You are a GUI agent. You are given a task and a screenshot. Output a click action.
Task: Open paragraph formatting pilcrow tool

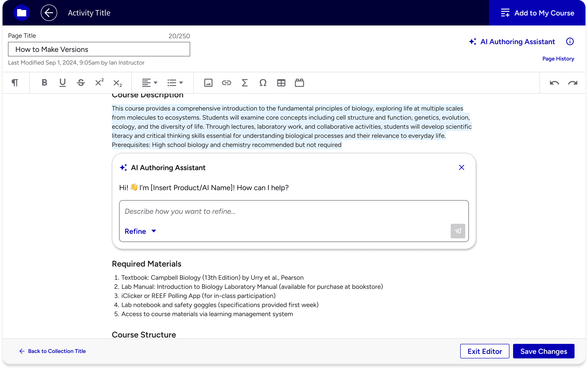pyautogui.click(x=15, y=83)
